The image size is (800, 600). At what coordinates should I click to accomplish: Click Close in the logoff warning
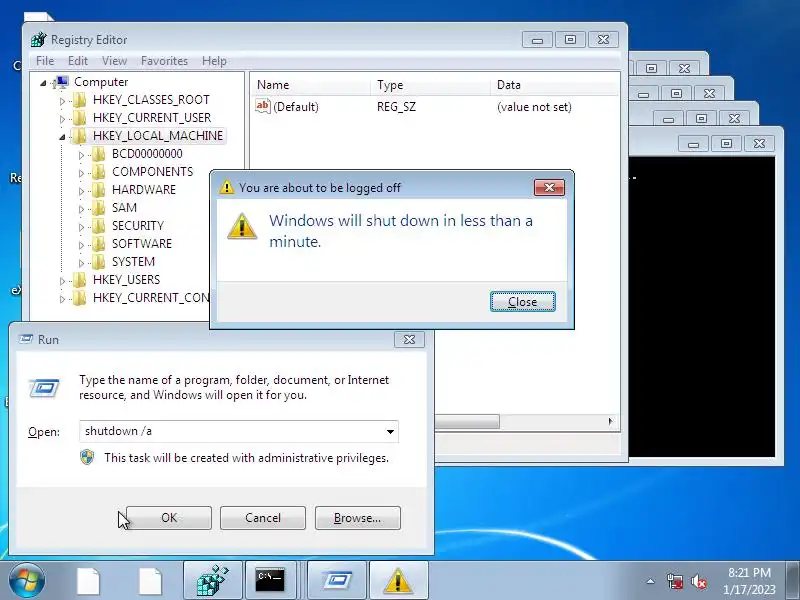click(522, 302)
